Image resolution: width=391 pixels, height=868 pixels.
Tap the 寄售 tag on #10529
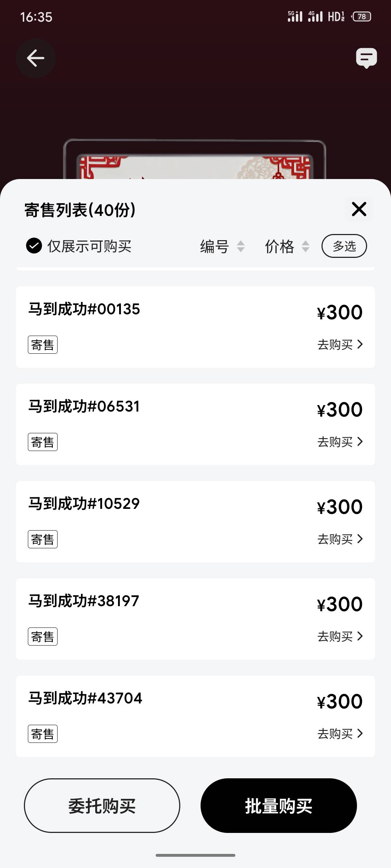tap(43, 539)
